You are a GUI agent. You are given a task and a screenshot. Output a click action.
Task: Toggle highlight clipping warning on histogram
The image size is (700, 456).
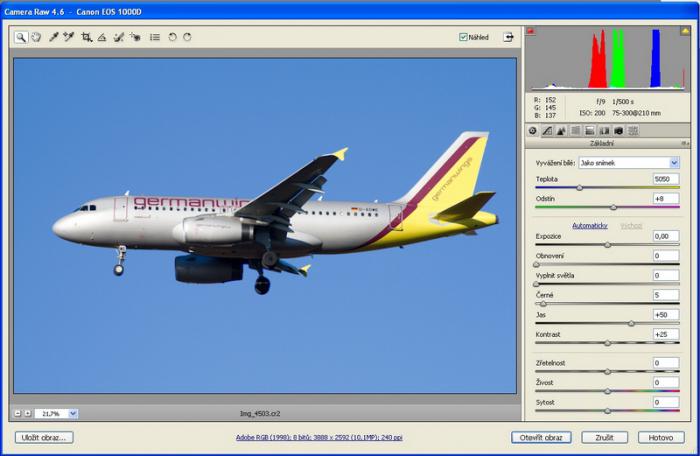tap(685, 31)
